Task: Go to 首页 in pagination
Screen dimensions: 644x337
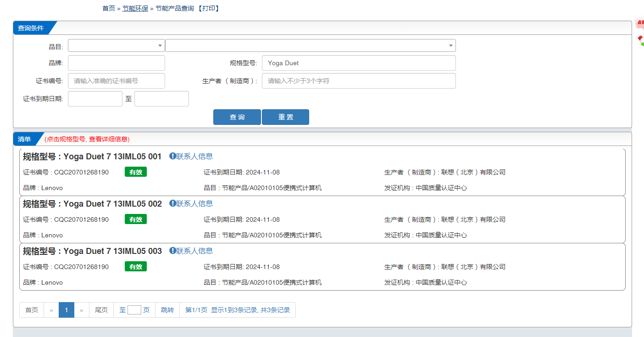Action: pos(32,310)
